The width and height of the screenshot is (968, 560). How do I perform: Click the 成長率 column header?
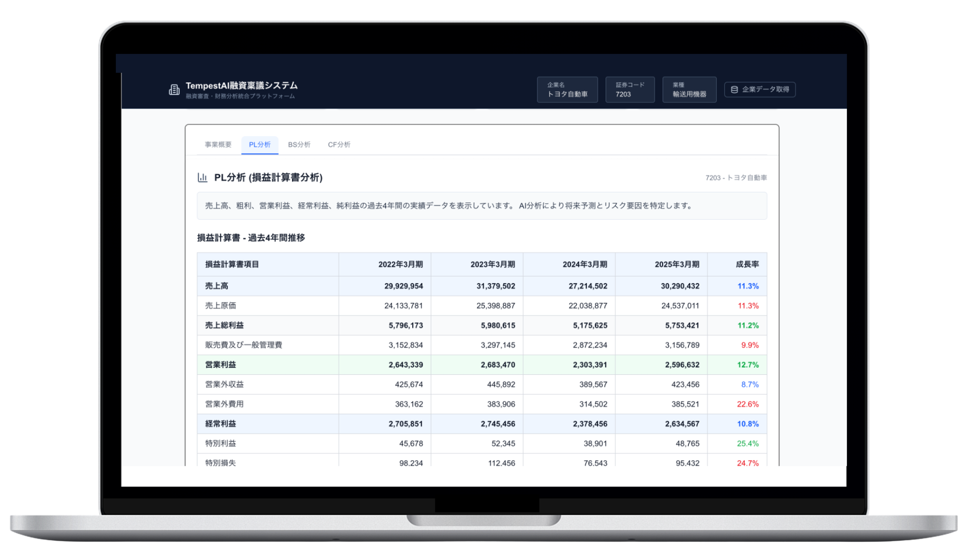(747, 265)
